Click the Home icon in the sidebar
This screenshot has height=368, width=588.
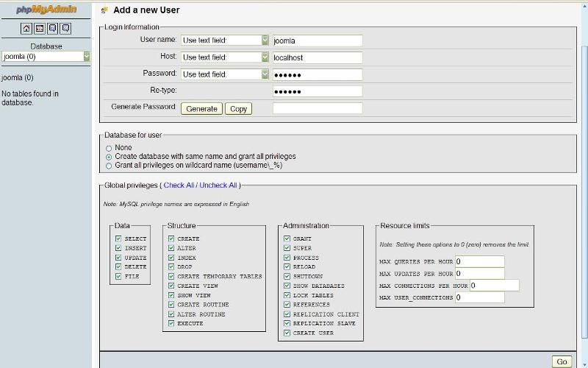point(26,29)
